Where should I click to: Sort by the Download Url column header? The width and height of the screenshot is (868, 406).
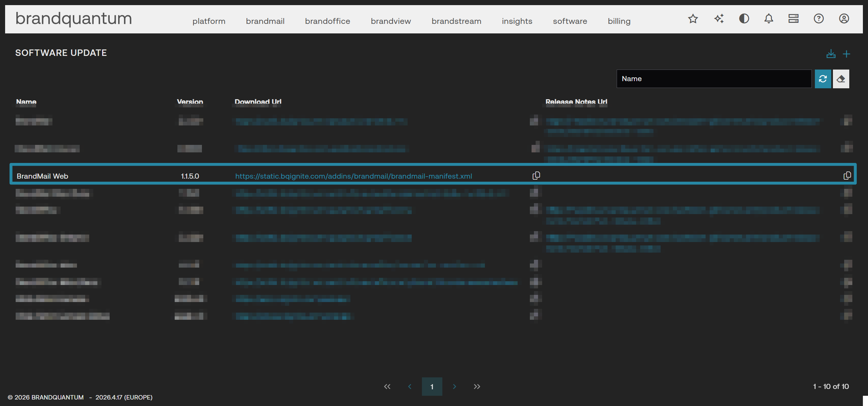[258, 102]
